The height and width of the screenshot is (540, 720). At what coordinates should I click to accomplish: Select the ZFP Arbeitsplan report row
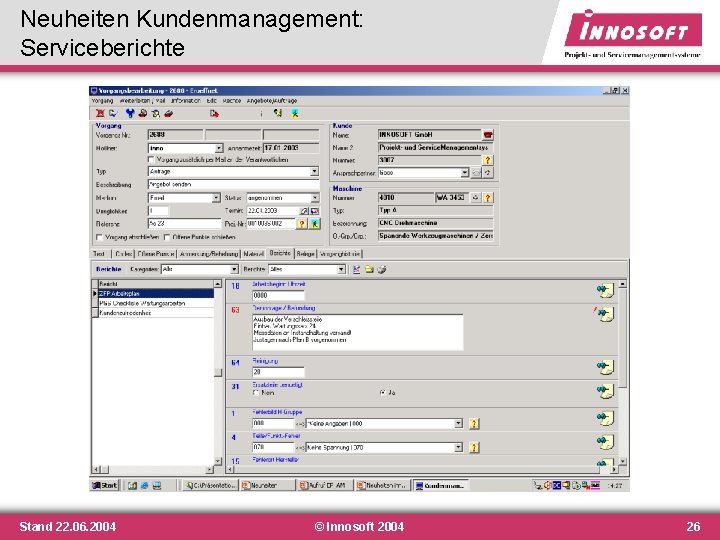pos(156,293)
